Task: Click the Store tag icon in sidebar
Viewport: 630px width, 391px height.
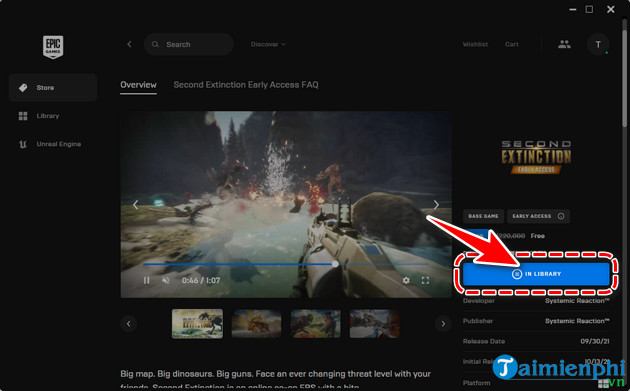Action: pyautogui.click(x=23, y=88)
